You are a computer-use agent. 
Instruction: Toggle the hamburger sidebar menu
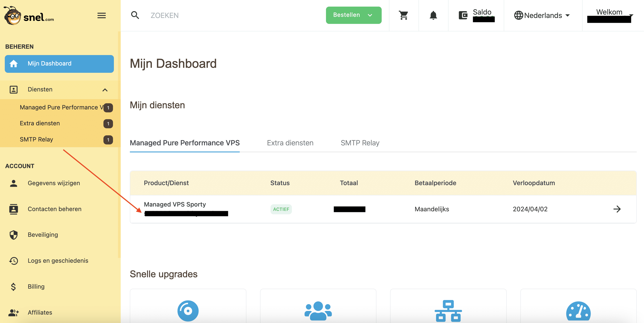click(x=102, y=15)
